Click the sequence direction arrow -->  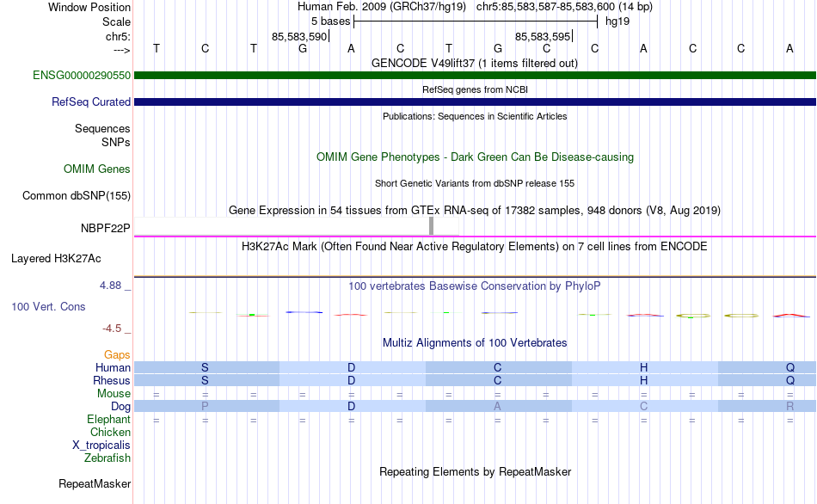point(121,50)
